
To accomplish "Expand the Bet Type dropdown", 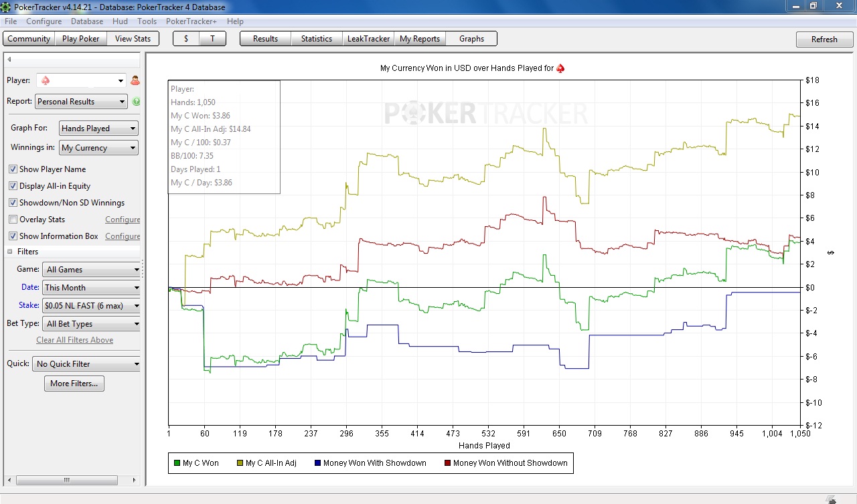I will (x=92, y=324).
